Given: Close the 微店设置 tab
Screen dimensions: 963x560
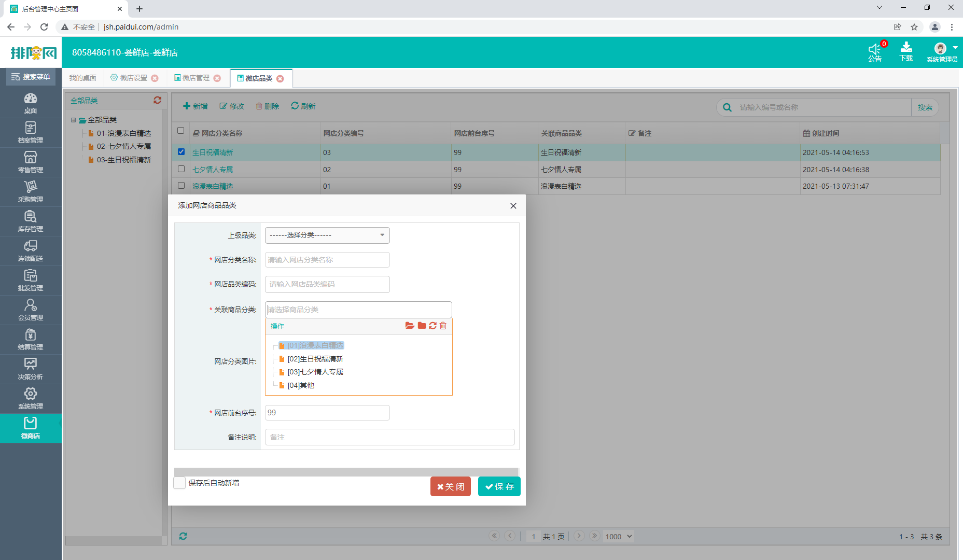Looking at the screenshot, I should pyautogui.click(x=155, y=78).
